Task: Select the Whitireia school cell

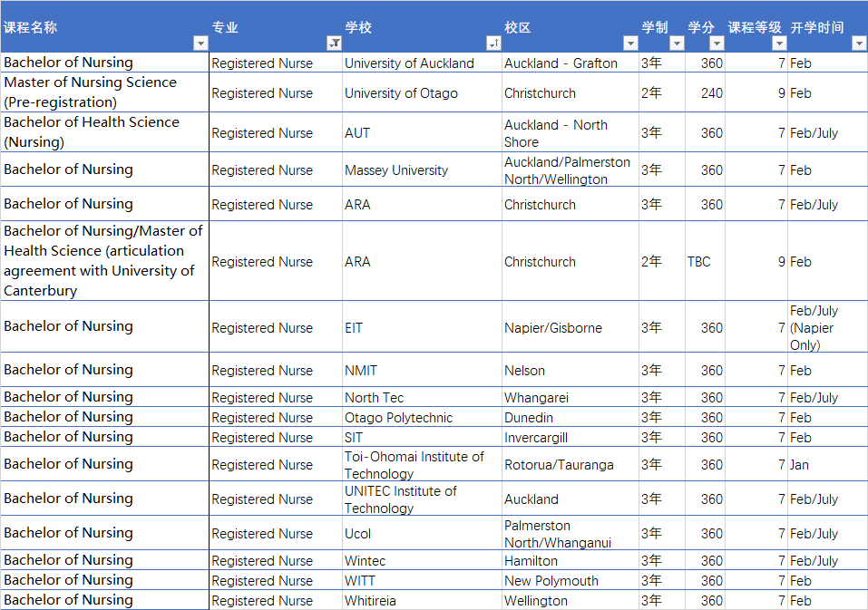Action: tap(422, 600)
